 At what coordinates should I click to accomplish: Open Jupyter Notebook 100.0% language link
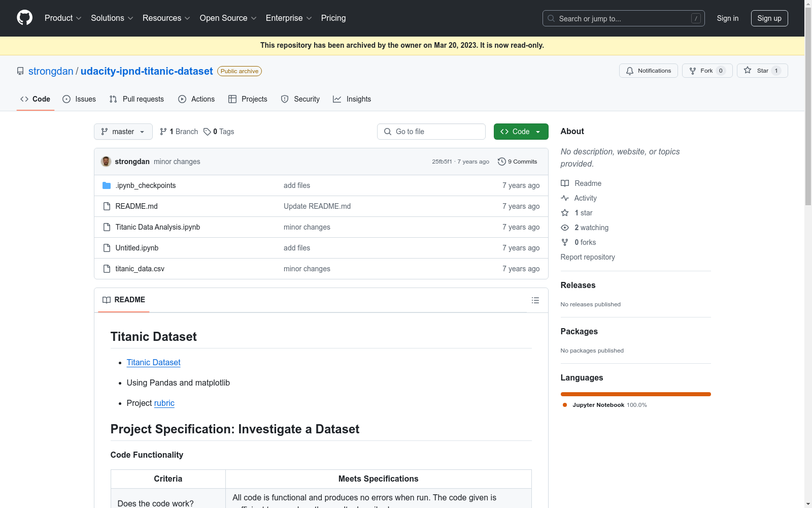(605, 405)
